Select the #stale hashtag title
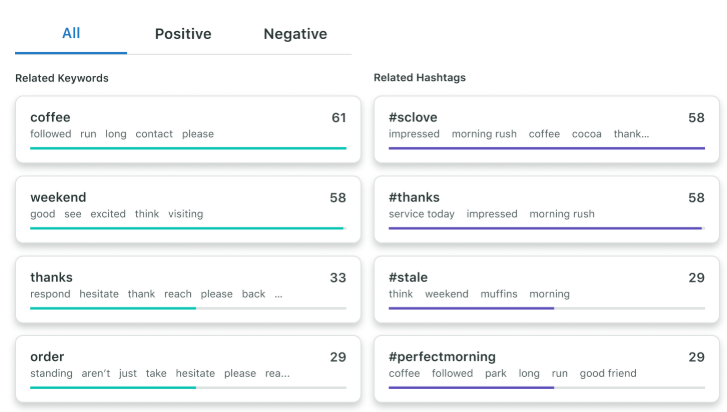The height and width of the screenshot is (412, 727). (x=411, y=277)
